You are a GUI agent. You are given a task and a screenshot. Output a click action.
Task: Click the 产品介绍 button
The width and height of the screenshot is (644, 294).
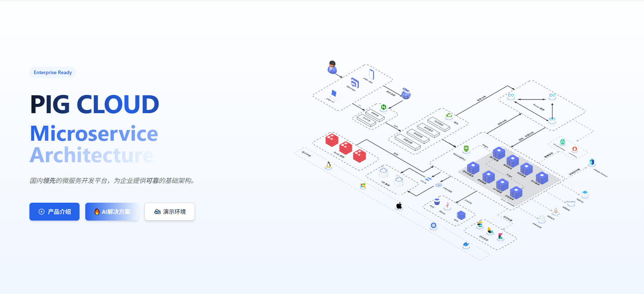54,212
